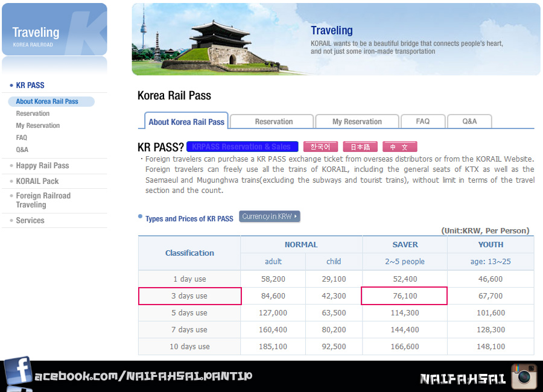Image resolution: width=543 pixels, height=392 pixels.
Task: Click the saver price 52,400
Action: [405, 279]
